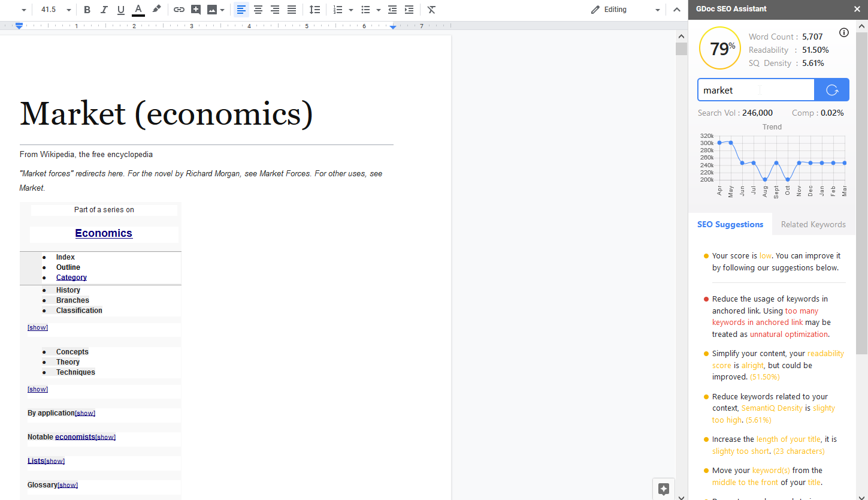This screenshot has height=500, width=868.
Task: Expand Lists show link
Action: (x=55, y=461)
